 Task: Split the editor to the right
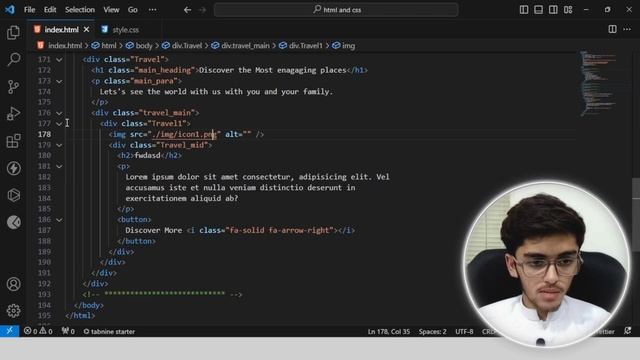coord(612,29)
